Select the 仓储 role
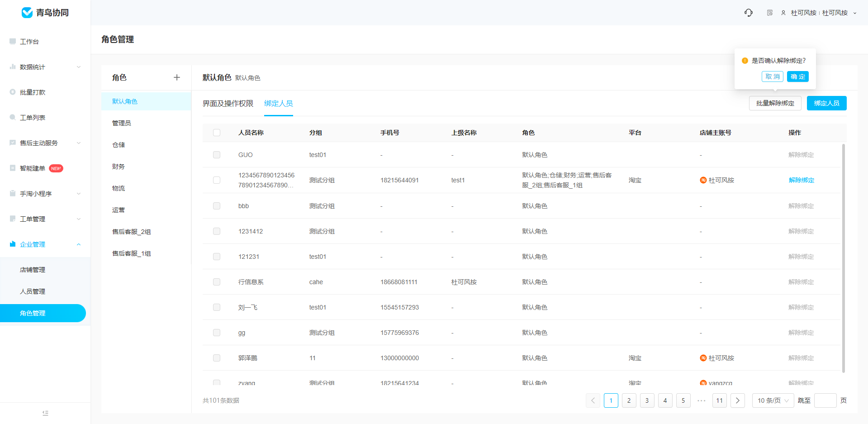Viewport: 868px width, 424px height. pyautogui.click(x=146, y=145)
